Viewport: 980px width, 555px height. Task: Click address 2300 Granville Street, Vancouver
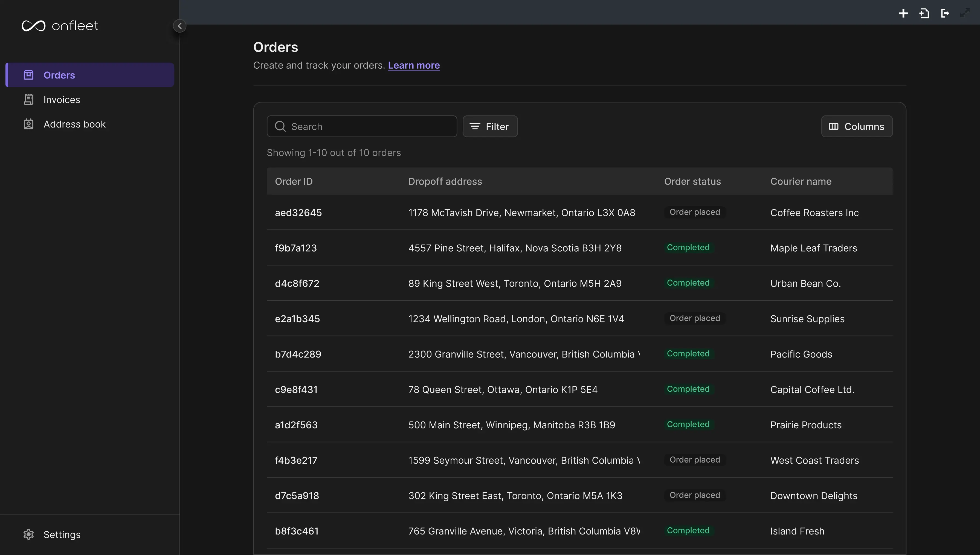(x=524, y=354)
